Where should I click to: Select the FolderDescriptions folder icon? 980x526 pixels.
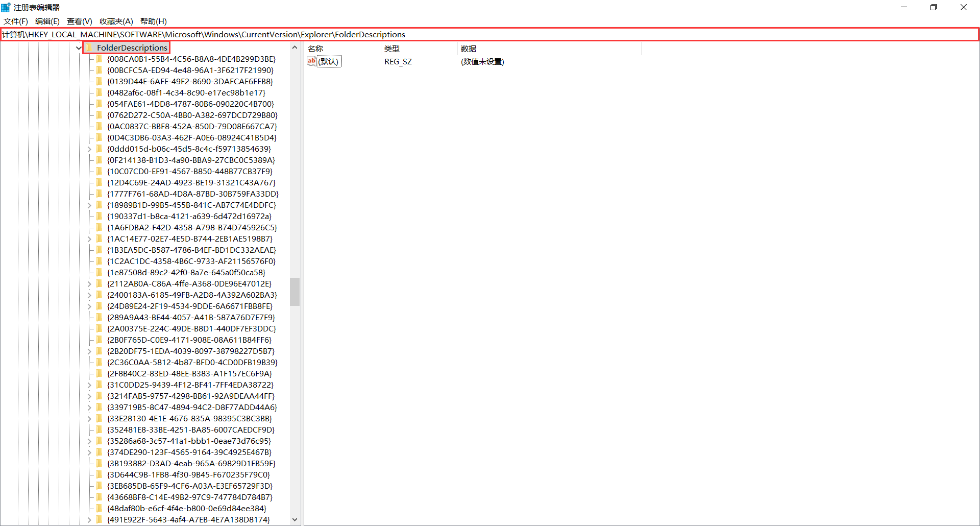coord(88,47)
